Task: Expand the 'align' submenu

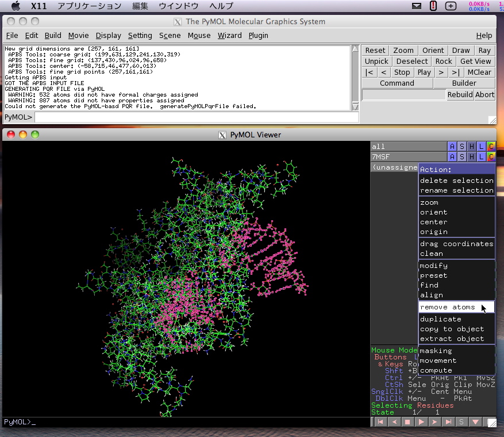Action: click(x=457, y=295)
